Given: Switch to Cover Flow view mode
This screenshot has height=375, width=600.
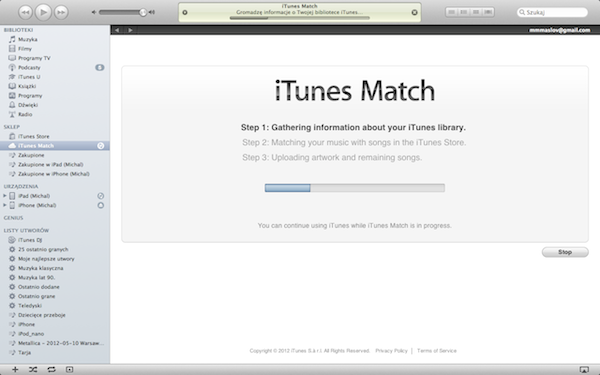Looking at the screenshot, I should point(488,12).
